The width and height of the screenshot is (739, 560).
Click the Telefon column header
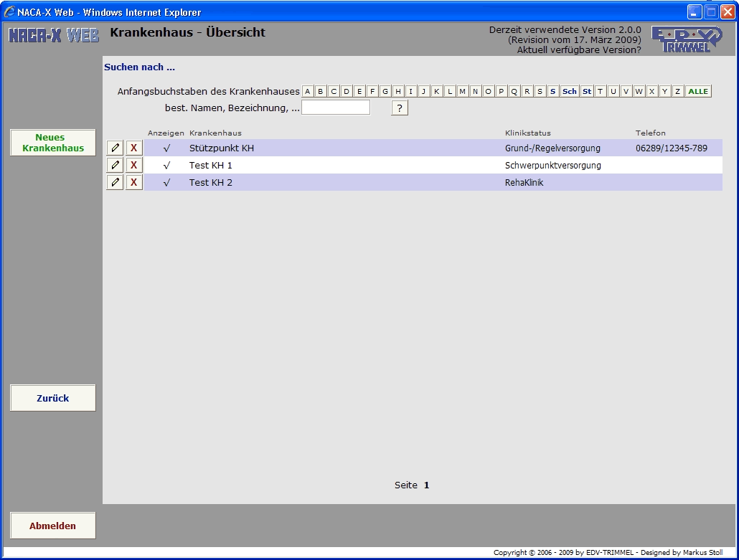651,133
